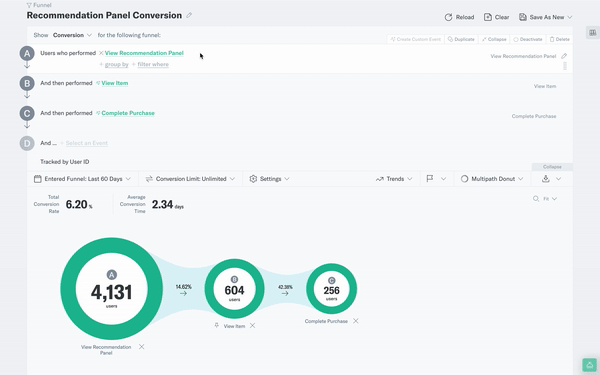
Task: Edit step A label pencil icon
Action: click(564, 56)
